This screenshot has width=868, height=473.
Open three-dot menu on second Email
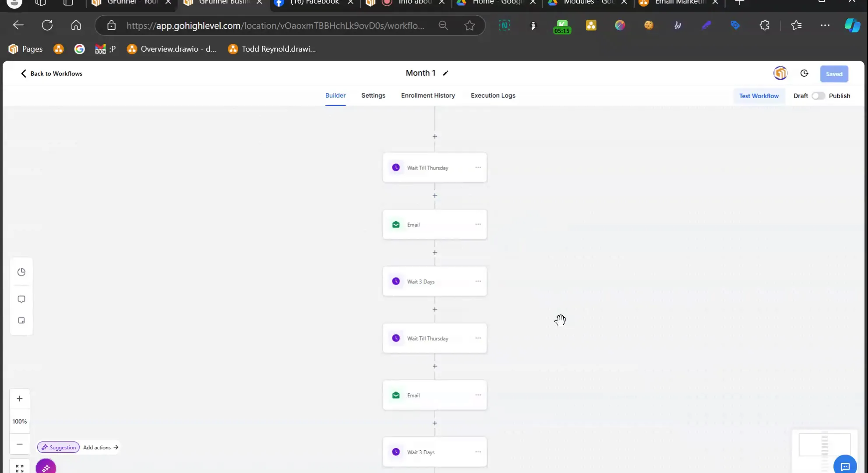(x=478, y=395)
